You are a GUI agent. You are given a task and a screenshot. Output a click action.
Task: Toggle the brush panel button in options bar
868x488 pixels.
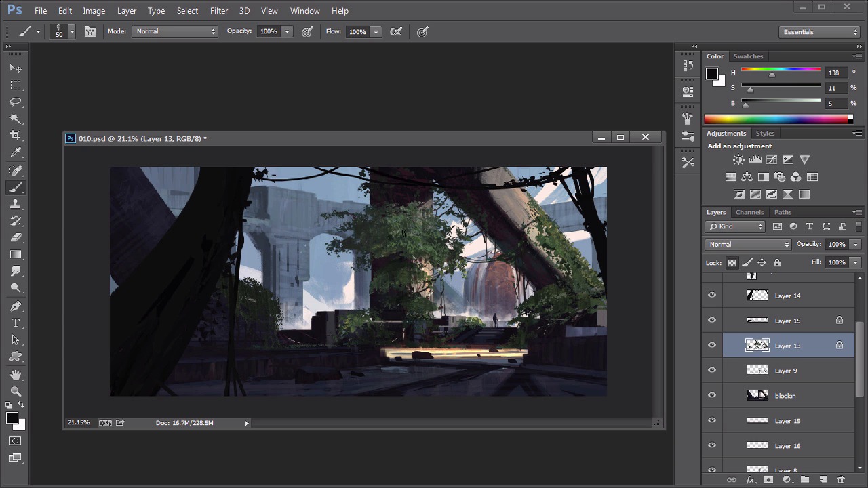(90, 31)
